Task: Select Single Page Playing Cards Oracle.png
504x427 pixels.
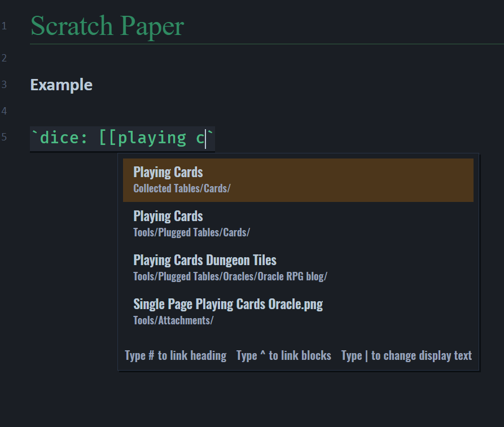Action: coord(298,312)
